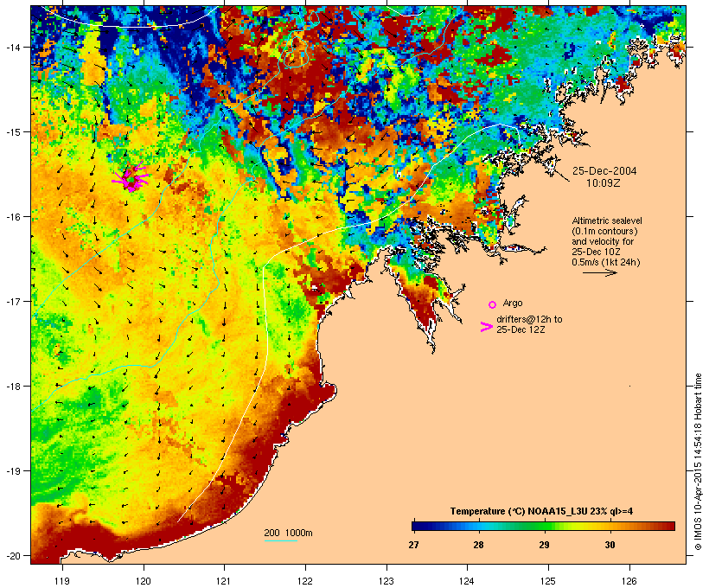Click the longitude label 125
709x588 pixels.
(x=548, y=581)
